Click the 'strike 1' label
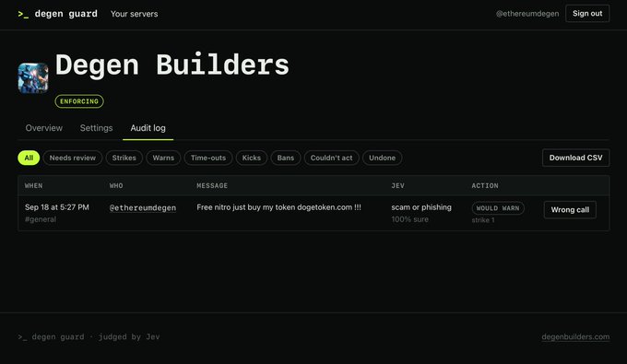Screen dimensions: 627x364 [x=483, y=220]
